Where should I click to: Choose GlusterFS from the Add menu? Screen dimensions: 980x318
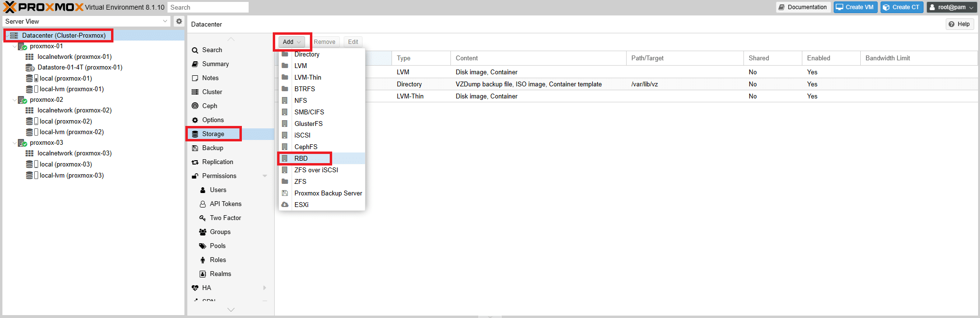322,124
